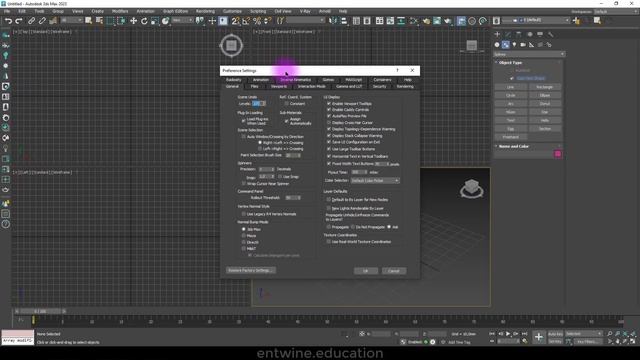The width and height of the screenshot is (640, 360).
Task: Open the Customize menu
Action: tap(232, 11)
